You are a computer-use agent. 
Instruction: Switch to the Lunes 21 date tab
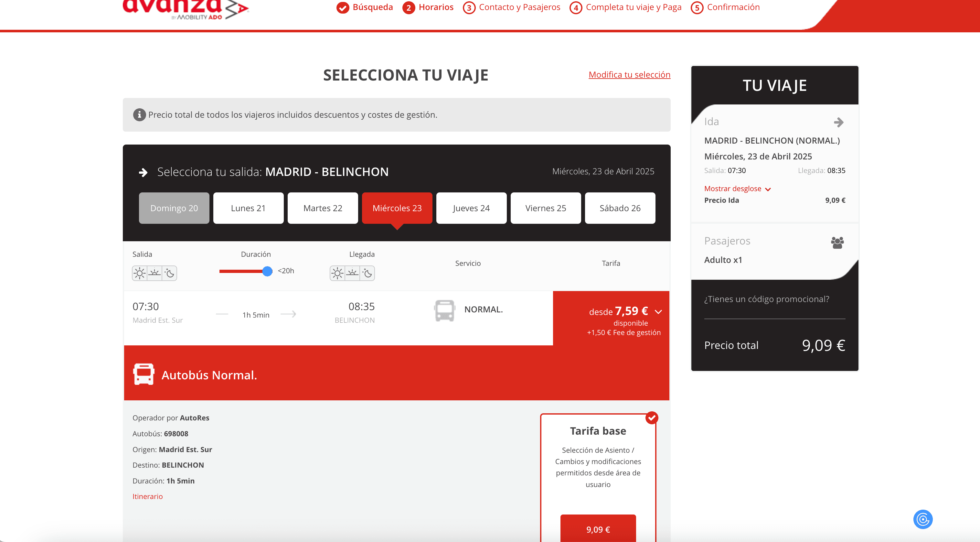point(248,208)
